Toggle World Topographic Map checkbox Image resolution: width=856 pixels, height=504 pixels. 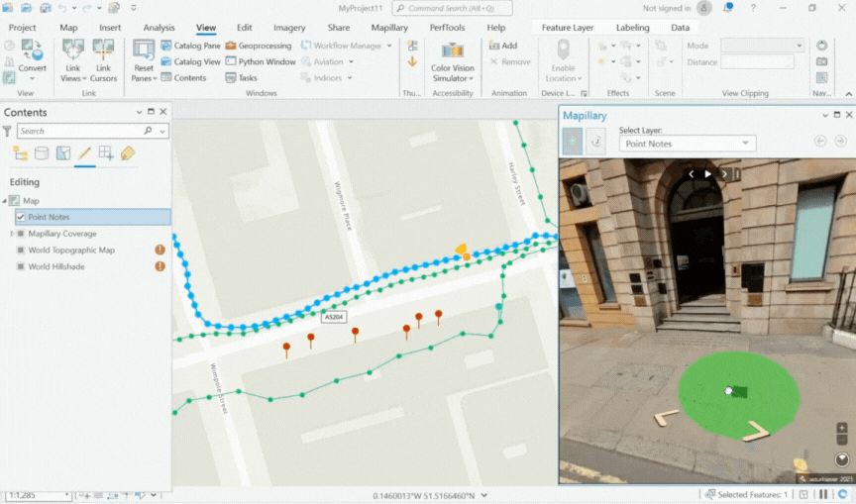click(x=20, y=251)
